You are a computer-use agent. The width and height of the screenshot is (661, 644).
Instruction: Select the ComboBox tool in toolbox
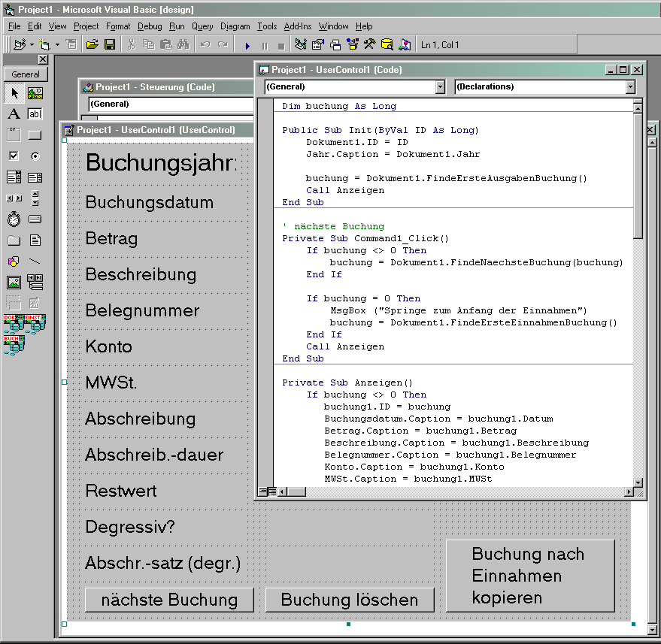coord(14,177)
